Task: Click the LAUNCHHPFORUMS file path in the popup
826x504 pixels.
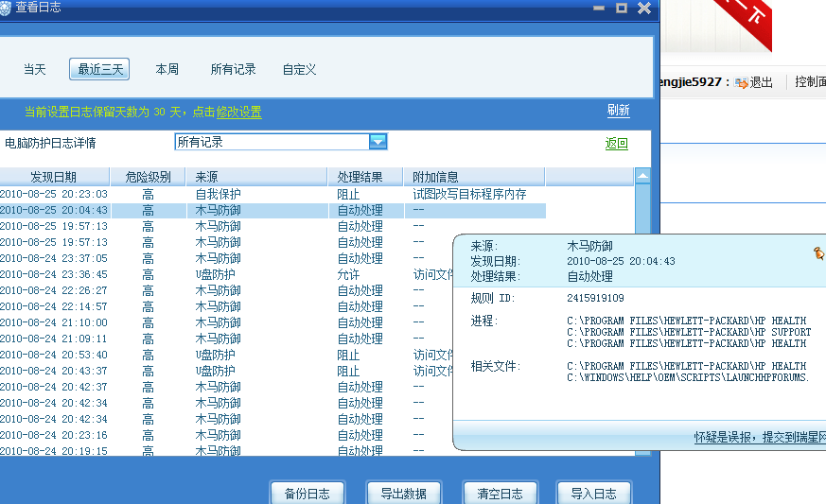Action: [x=688, y=377]
